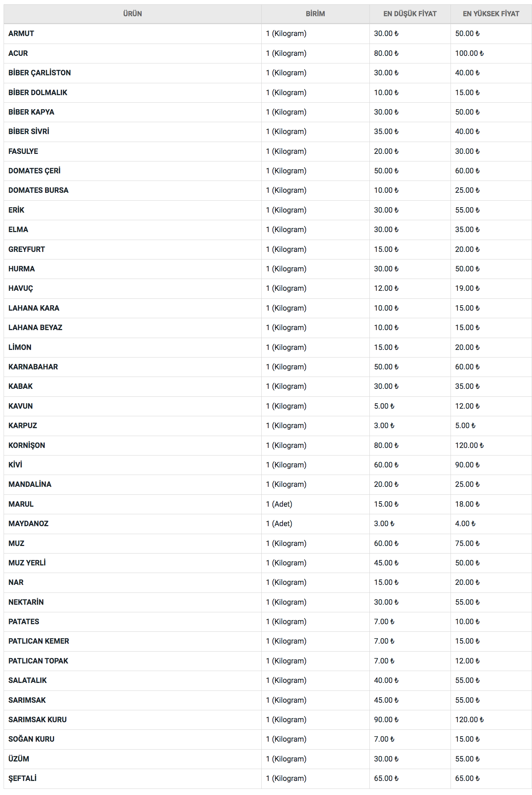Select the KARPUZ lowest price cell
Viewport: 532px width, 795px height.
[384, 426]
